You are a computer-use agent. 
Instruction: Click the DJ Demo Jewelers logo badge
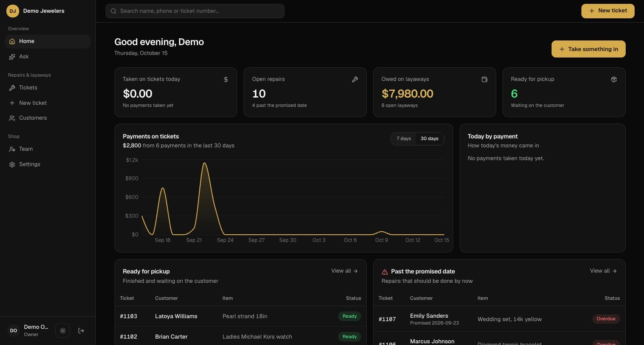coord(13,11)
